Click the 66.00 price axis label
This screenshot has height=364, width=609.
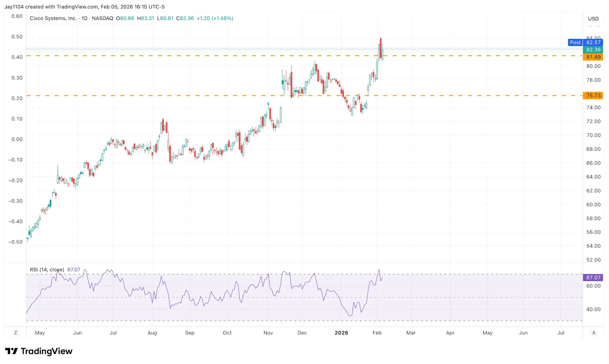tap(594, 163)
